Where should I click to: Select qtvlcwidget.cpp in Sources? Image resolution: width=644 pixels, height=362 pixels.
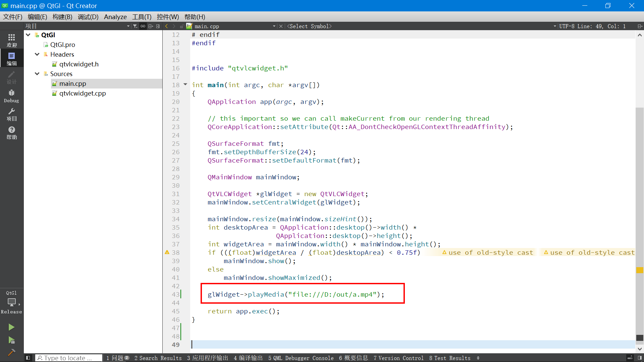(x=82, y=93)
